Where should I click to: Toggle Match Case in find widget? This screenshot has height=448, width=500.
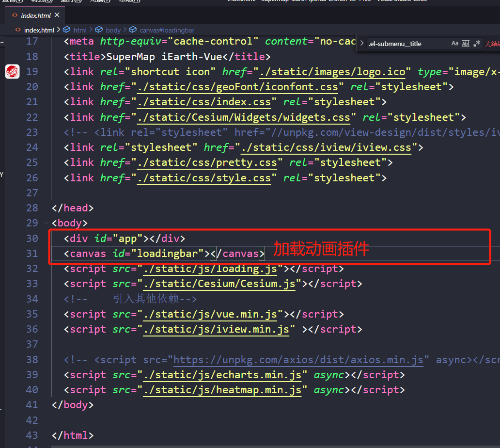coord(454,44)
